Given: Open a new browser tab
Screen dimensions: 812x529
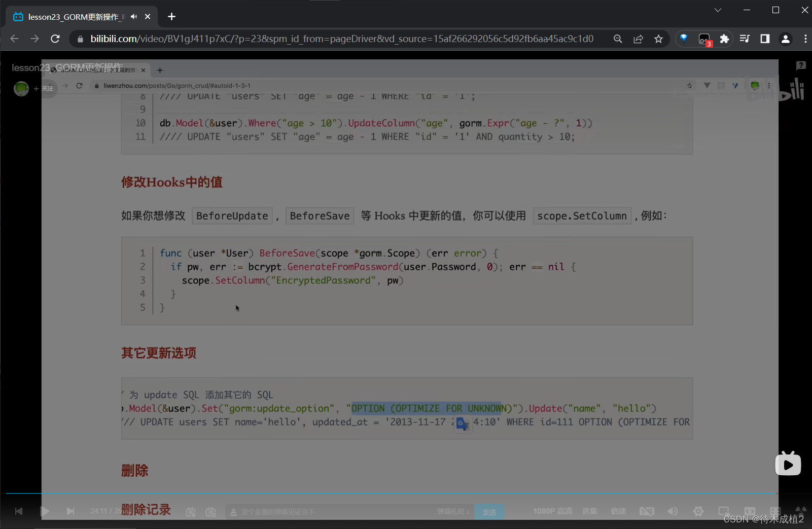Looking at the screenshot, I should pyautogui.click(x=171, y=17).
